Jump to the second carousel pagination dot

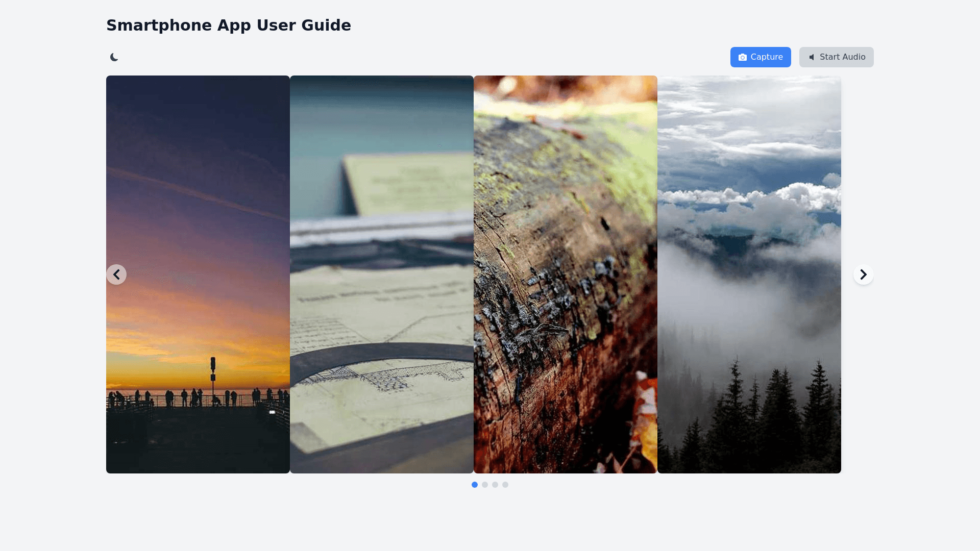(x=485, y=485)
